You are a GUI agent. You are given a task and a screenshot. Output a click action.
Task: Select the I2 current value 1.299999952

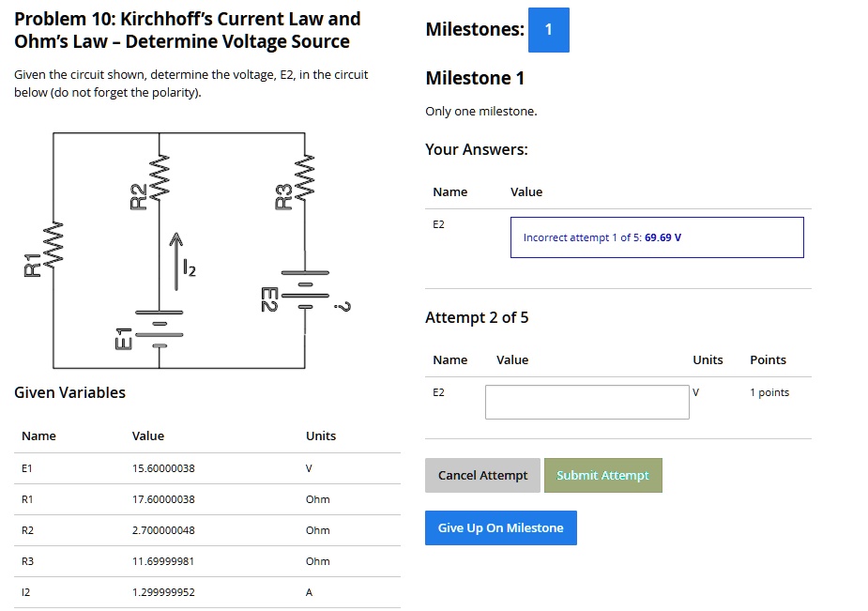(166, 592)
